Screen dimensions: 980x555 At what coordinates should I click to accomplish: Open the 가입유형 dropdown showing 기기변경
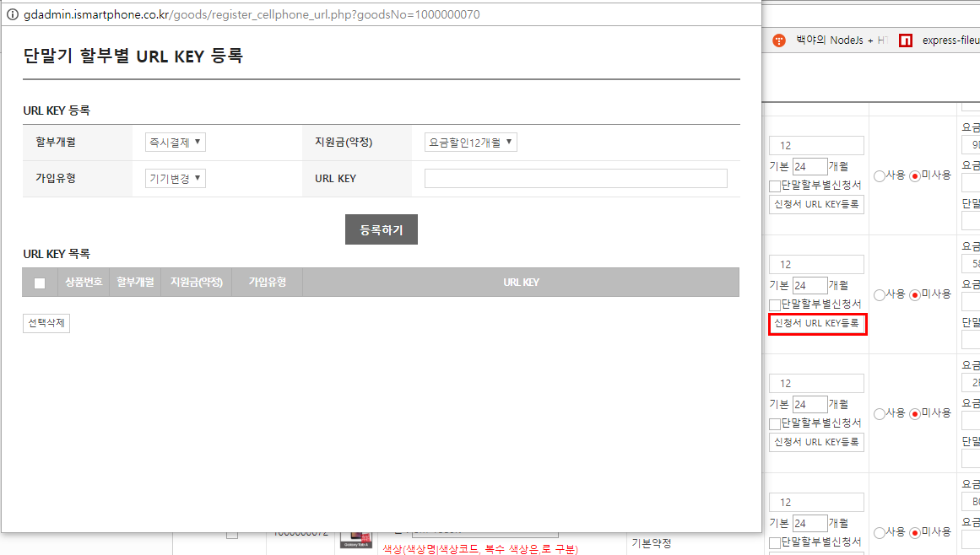(175, 178)
